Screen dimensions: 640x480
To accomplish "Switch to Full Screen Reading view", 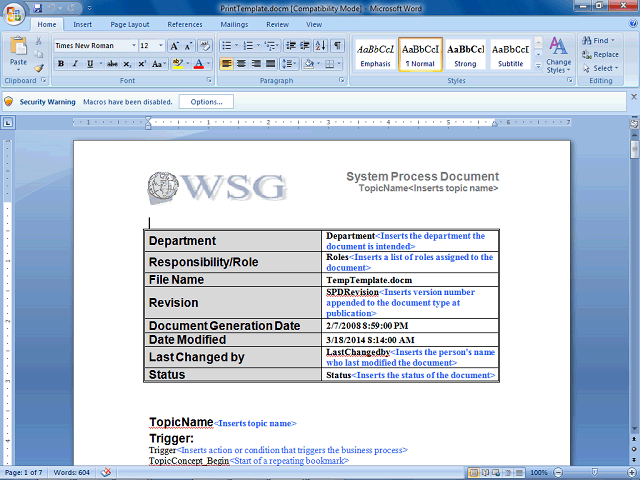I will point(486,473).
